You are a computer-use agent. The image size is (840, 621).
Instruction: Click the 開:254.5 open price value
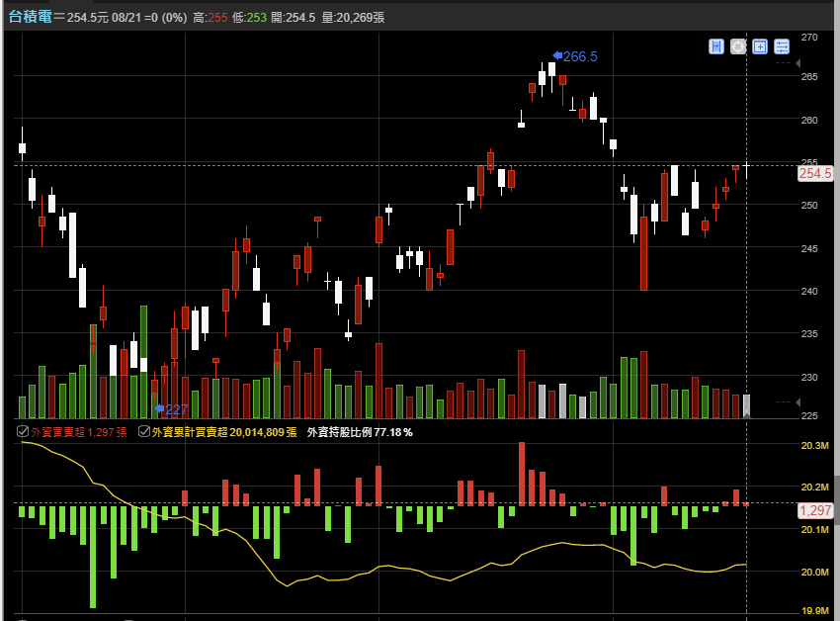294,18
